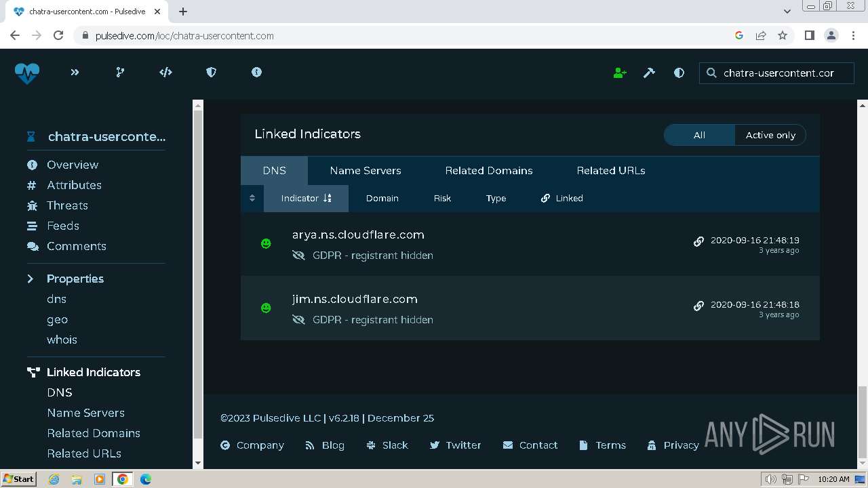Click green smiley risk icon for jim.ns.cloudflare.com
Image resolution: width=868 pixels, height=488 pixels.
pos(266,308)
